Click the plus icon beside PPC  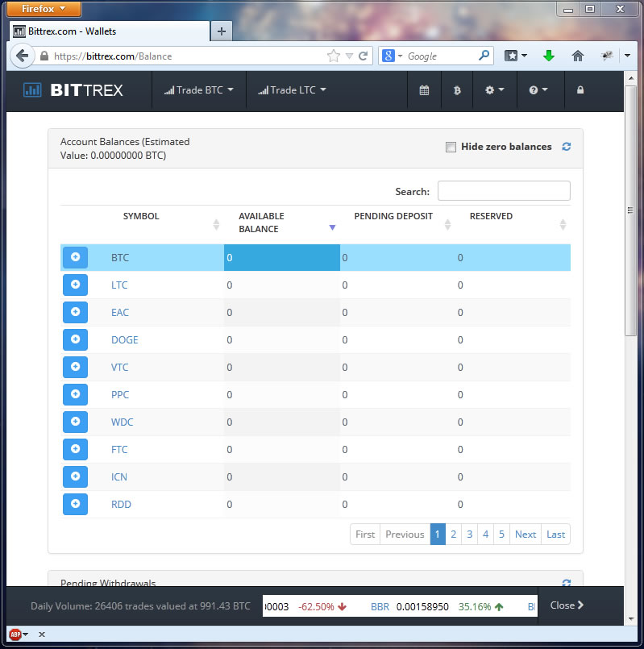pyautogui.click(x=75, y=394)
